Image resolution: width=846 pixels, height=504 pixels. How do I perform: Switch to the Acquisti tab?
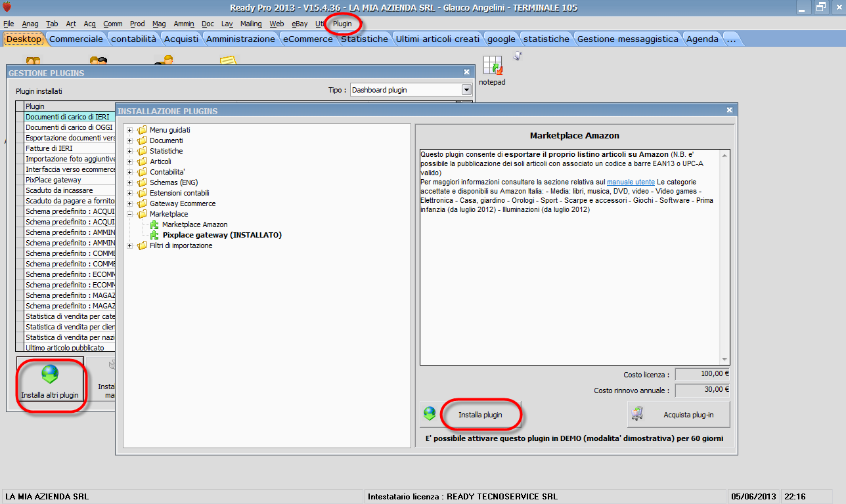[181, 39]
